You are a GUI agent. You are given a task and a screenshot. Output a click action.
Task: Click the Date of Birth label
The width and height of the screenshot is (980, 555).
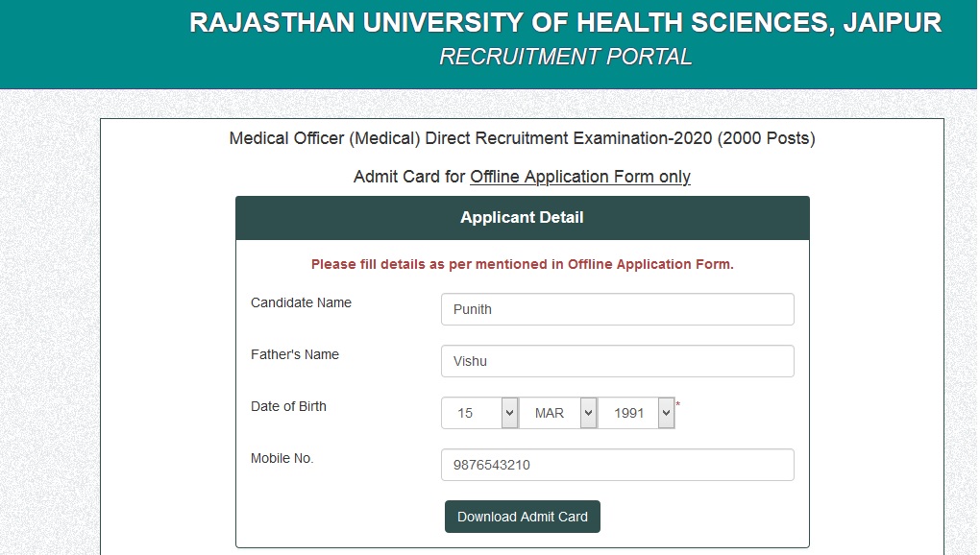tap(289, 406)
